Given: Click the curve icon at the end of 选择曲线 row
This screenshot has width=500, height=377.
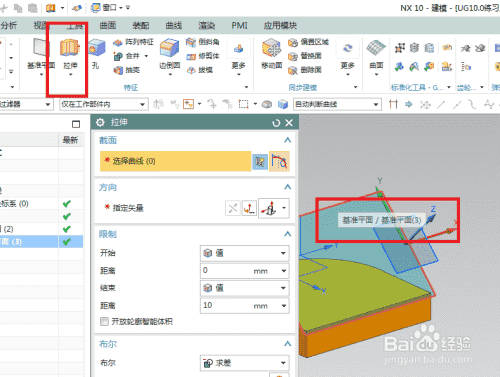Looking at the screenshot, I should (279, 162).
